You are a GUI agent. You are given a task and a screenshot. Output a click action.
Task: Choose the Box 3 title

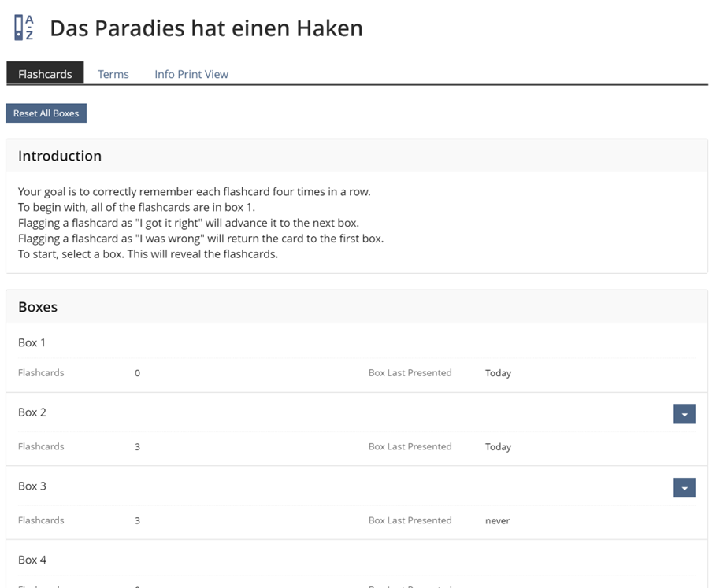pyautogui.click(x=32, y=486)
